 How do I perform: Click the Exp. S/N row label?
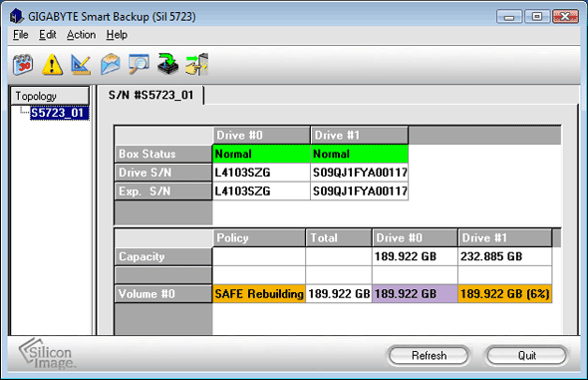[x=163, y=191]
